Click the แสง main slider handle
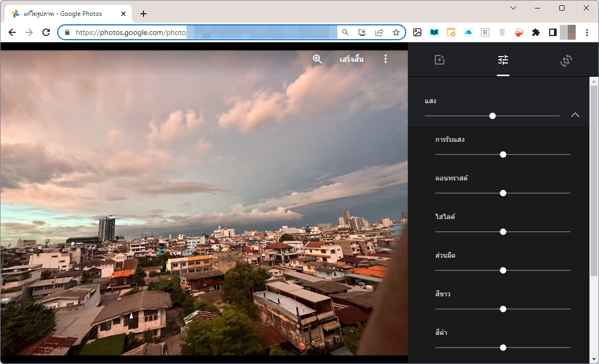This screenshot has height=364, width=599. (x=493, y=116)
